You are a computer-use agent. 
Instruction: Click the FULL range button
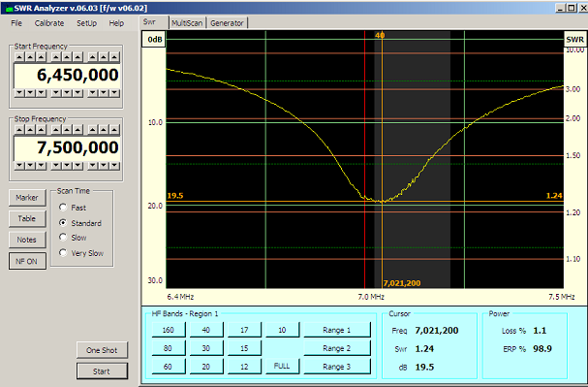(282, 366)
